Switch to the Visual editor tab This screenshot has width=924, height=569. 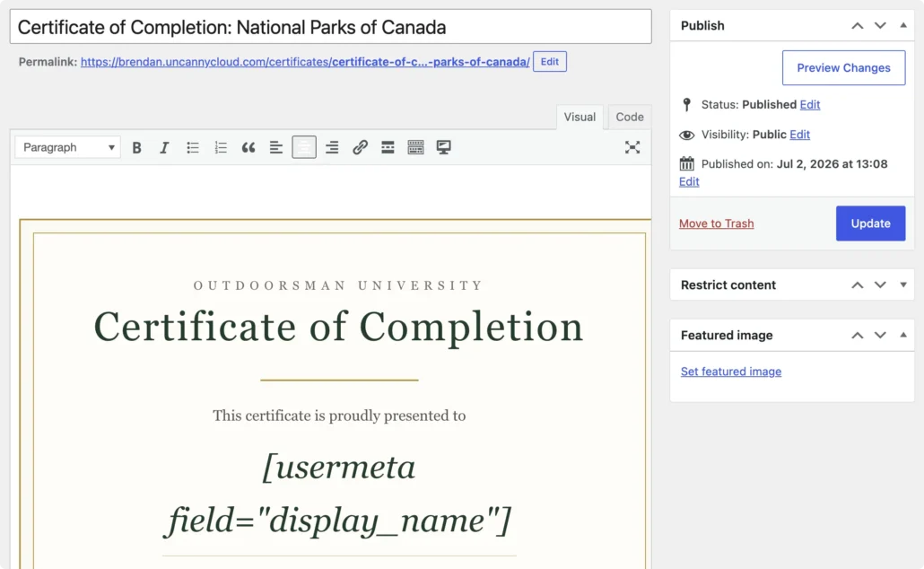pyautogui.click(x=580, y=117)
